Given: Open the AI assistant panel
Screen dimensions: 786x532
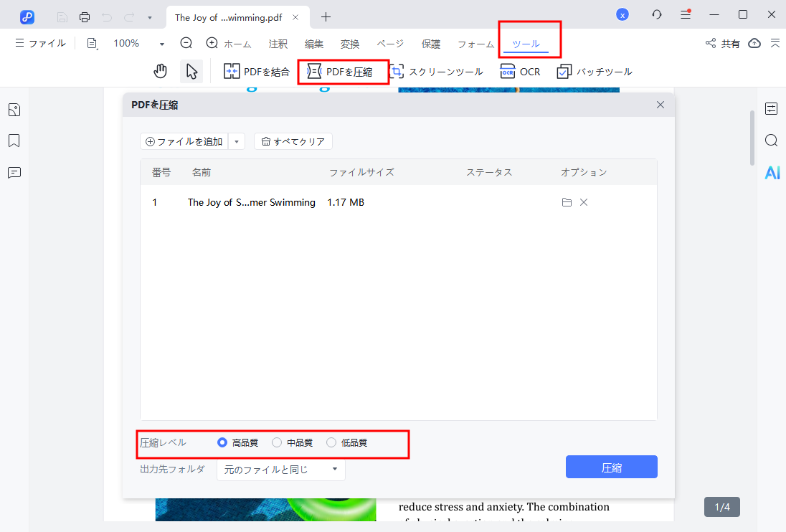Looking at the screenshot, I should tap(771, 172).
